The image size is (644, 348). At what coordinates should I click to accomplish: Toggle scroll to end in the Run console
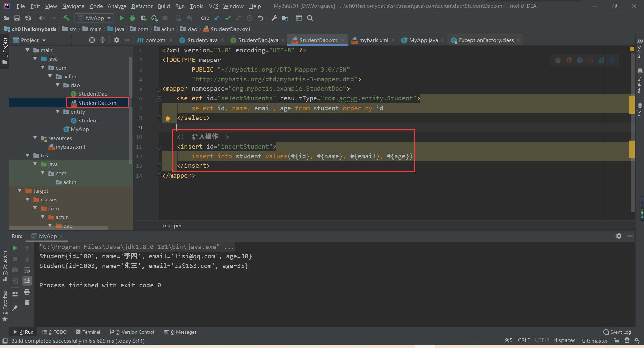click(27, 281)
